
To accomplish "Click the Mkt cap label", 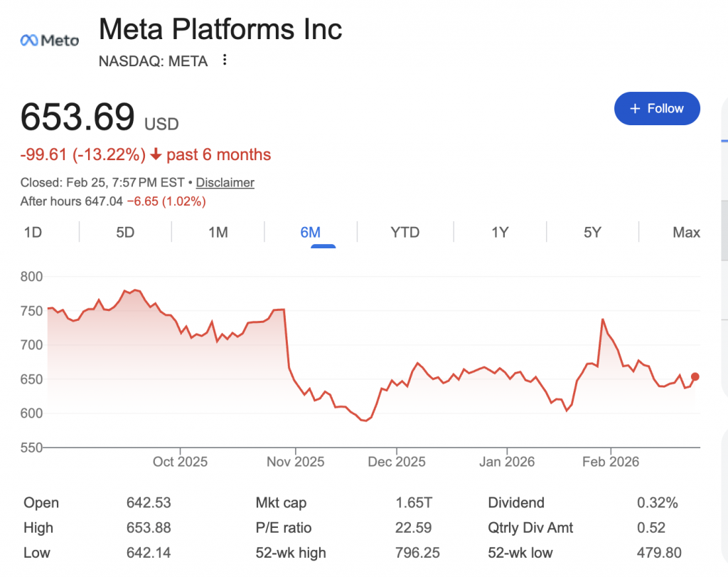I will (281, 503).
